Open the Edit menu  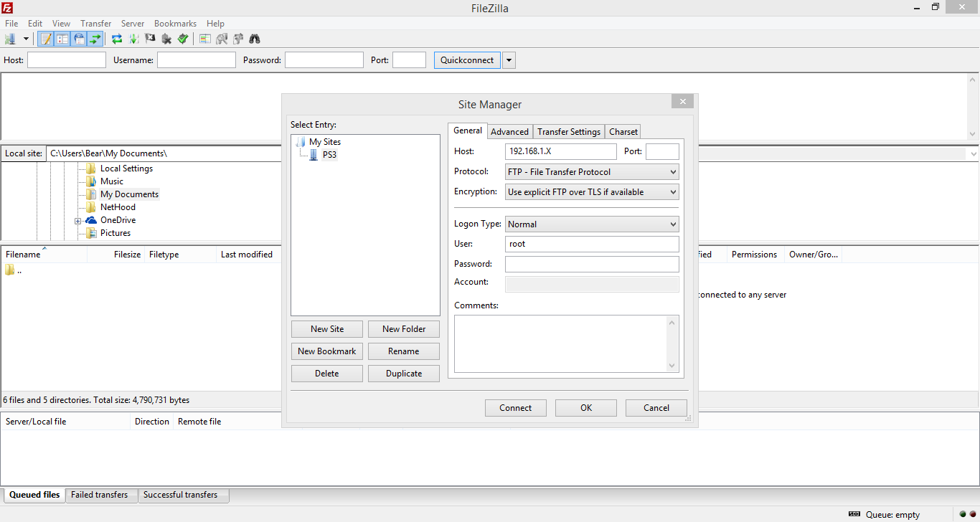(35, 24)
